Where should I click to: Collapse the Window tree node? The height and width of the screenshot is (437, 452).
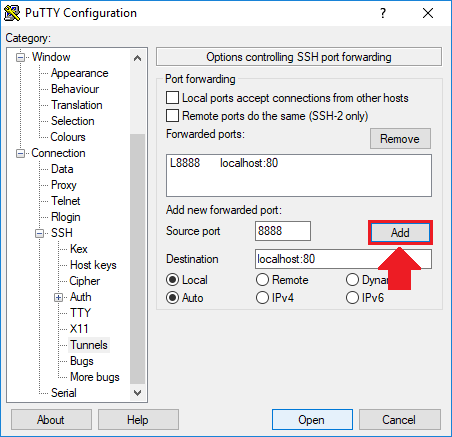[21, 57]
